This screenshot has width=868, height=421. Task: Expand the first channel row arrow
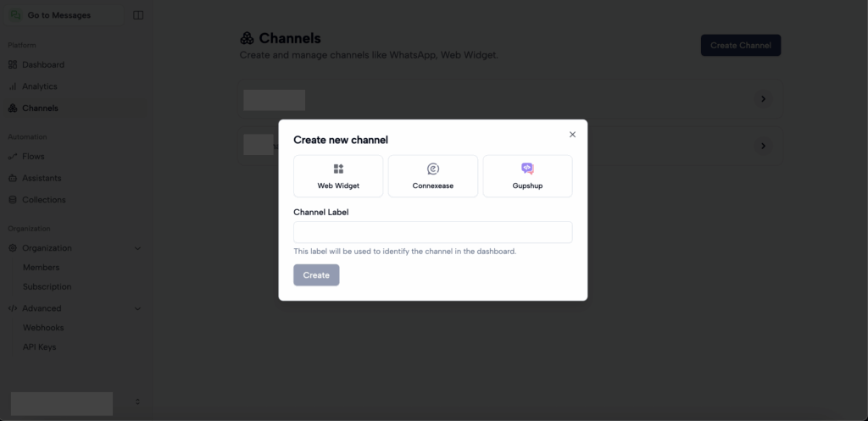763,99
